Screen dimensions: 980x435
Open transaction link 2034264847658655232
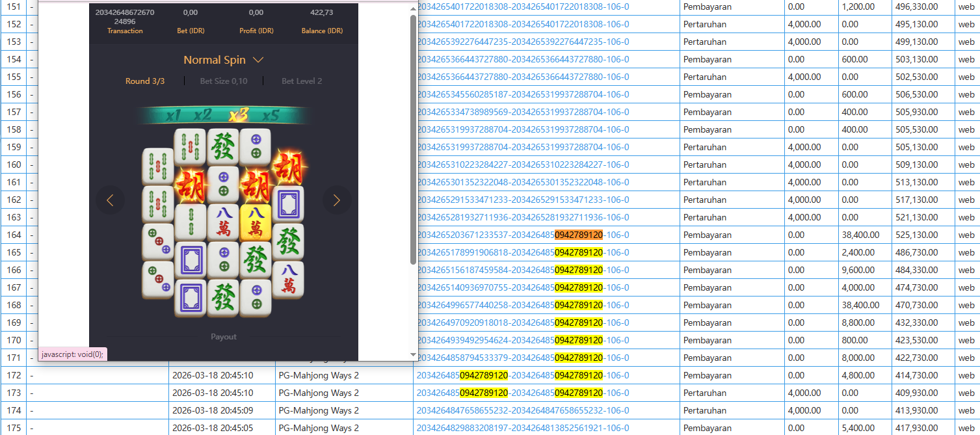pos(523,410)
